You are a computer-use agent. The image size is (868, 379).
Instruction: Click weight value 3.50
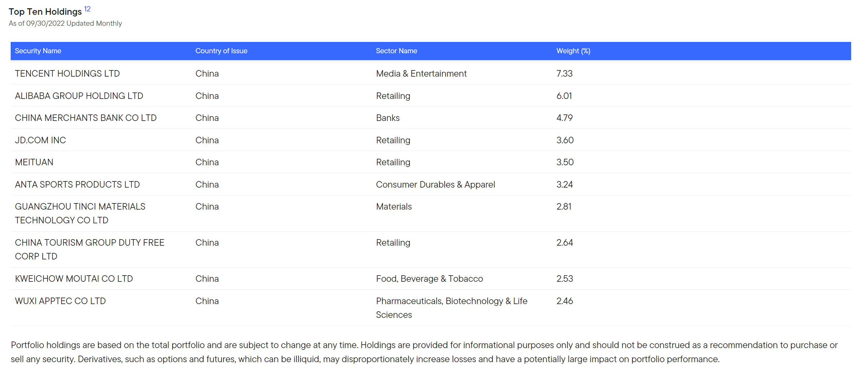[565, 162]
